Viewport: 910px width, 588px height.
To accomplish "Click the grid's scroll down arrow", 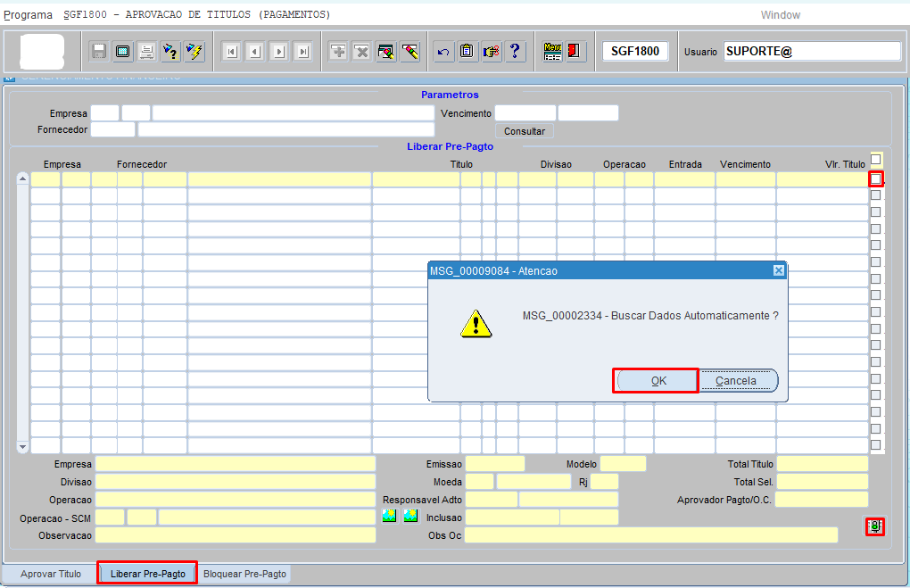I will pos(23,445).
